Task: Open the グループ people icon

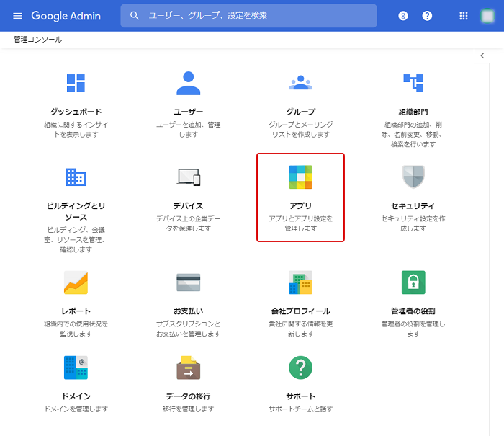Action: 300,83
